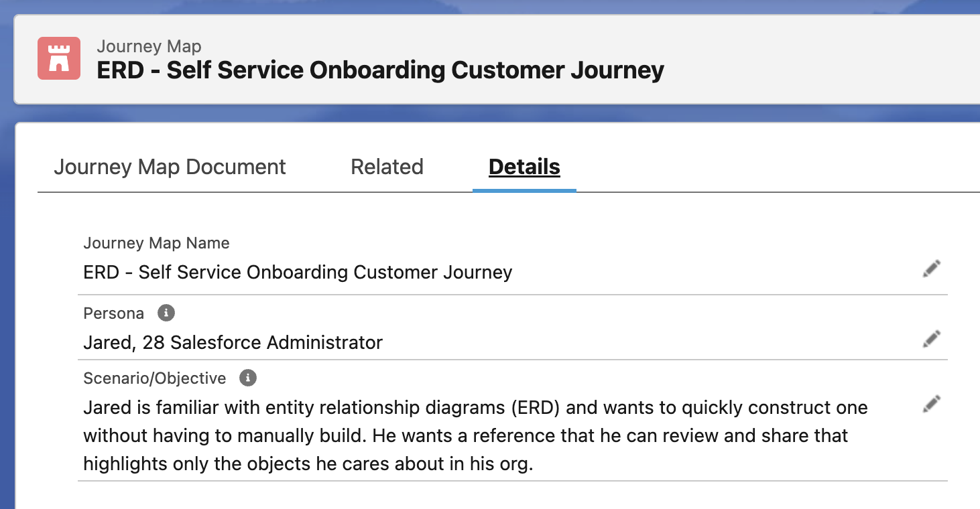
Task: Open the Scenario/Objective info icon
Action: (x=248, y=378)
